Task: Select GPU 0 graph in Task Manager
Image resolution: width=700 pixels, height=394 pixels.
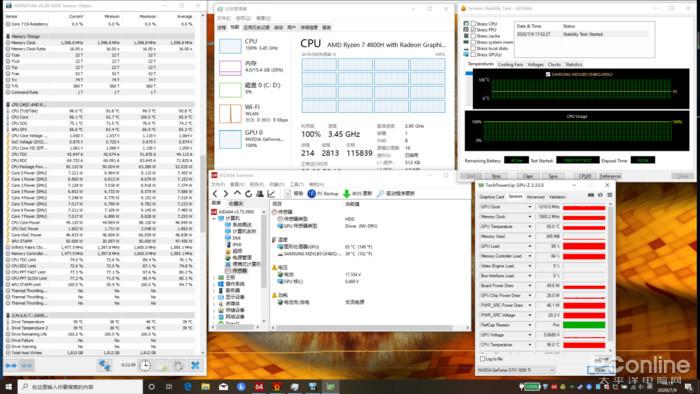Action: coord(230,139)
